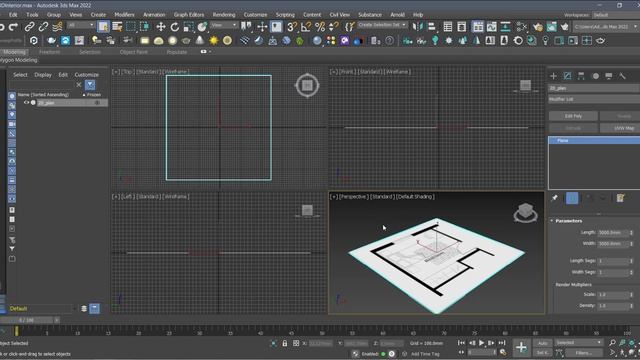This screenshot has width=640, height=360.
Task: Click the Scale spinner arrows in Render Multipliers
Action: 631,294
